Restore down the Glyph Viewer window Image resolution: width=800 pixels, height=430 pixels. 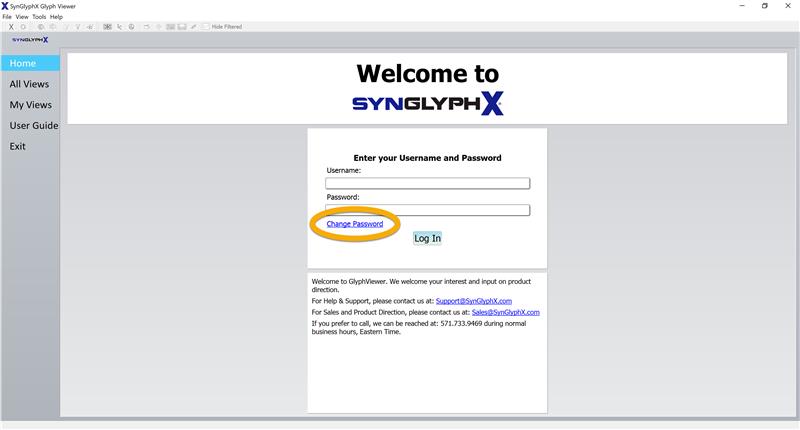pyautogui.click(x=765, y=6)
